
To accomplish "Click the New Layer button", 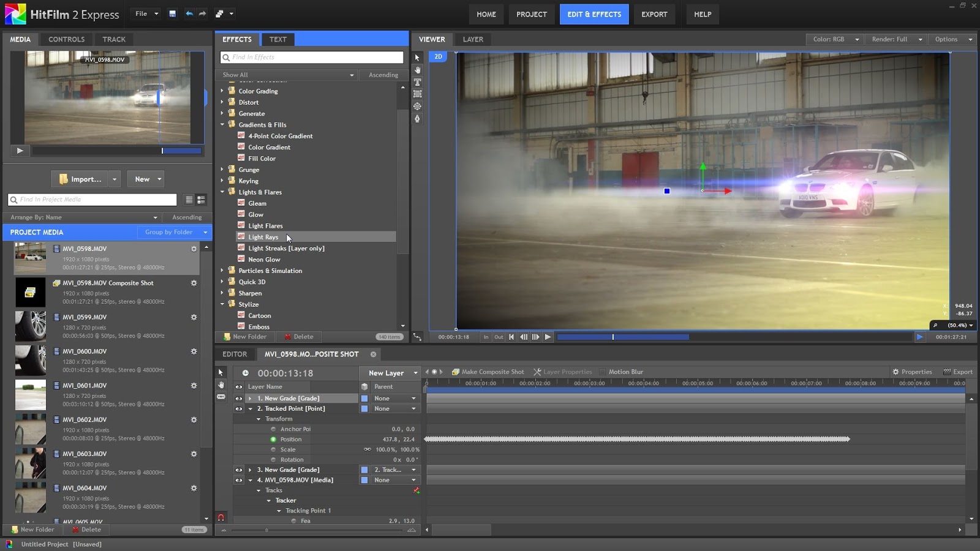I will [x=386, y=373].
